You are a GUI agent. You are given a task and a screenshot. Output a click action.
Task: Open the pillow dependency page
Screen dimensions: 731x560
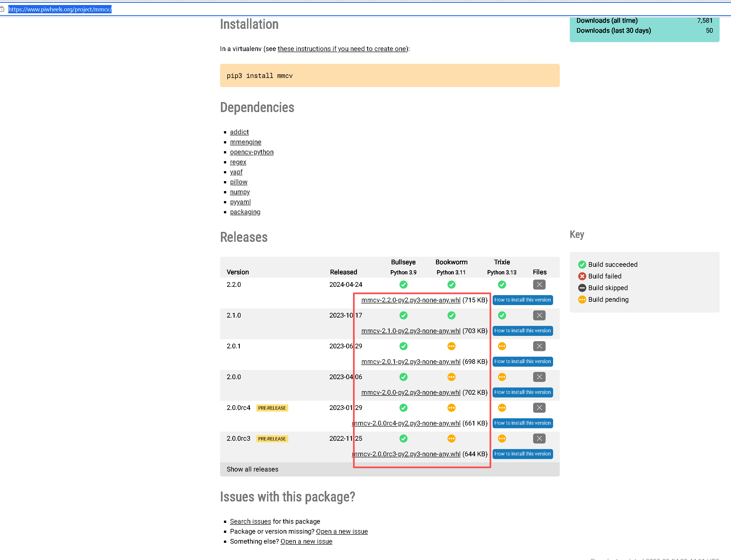238,182
